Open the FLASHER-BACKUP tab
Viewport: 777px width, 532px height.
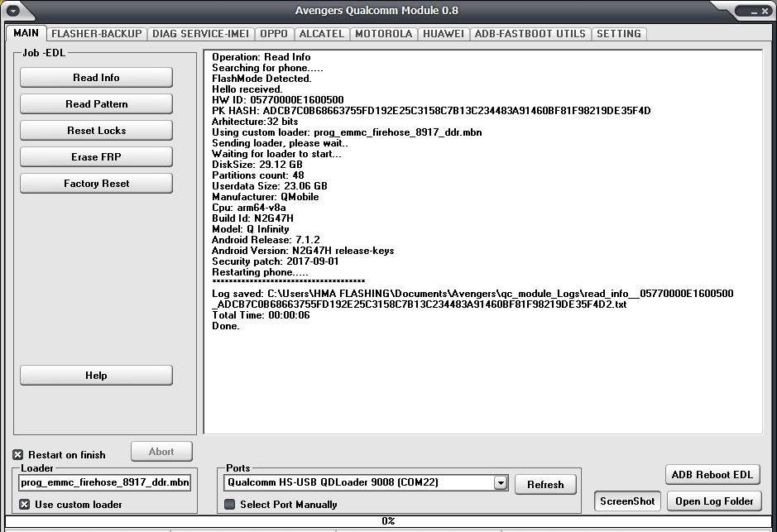[x=97, y=34]
